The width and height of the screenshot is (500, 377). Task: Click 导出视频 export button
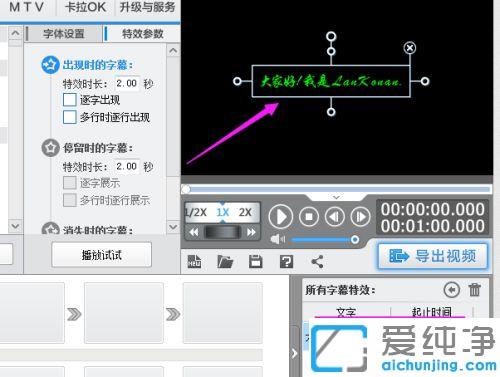433,256
